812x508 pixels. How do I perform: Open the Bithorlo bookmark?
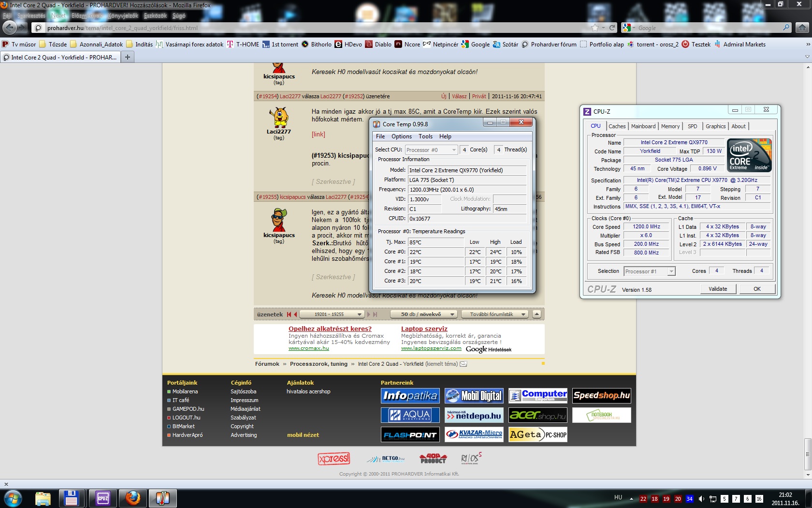pyautogui.click(x=317, y=45)
